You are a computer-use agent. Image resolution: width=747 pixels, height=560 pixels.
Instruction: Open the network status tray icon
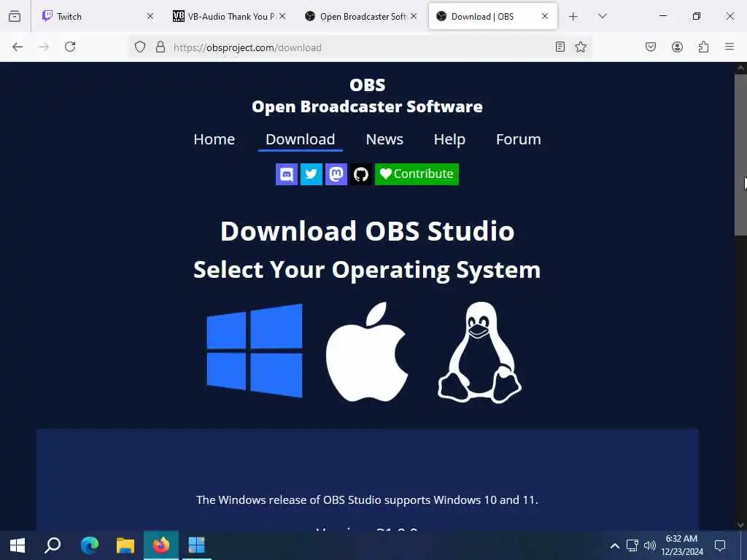pos(632,545)
